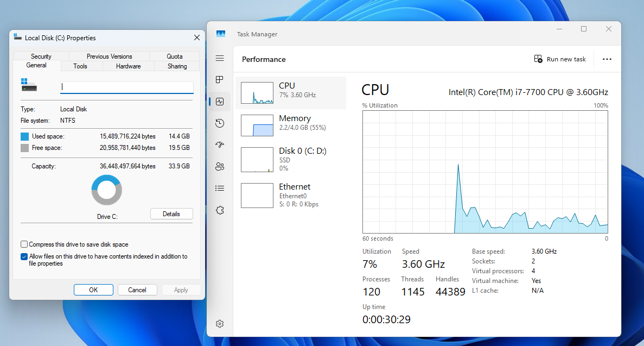Open the Details list icon in sidebar
Screen dimensions: 644x346
tap(220, 188)
